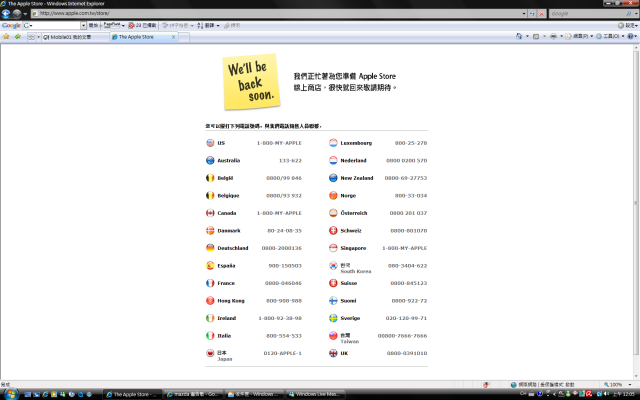Close The Apple Store tab
The height and width of the screenshot is (400, 640).
click(x=173, y=37)
